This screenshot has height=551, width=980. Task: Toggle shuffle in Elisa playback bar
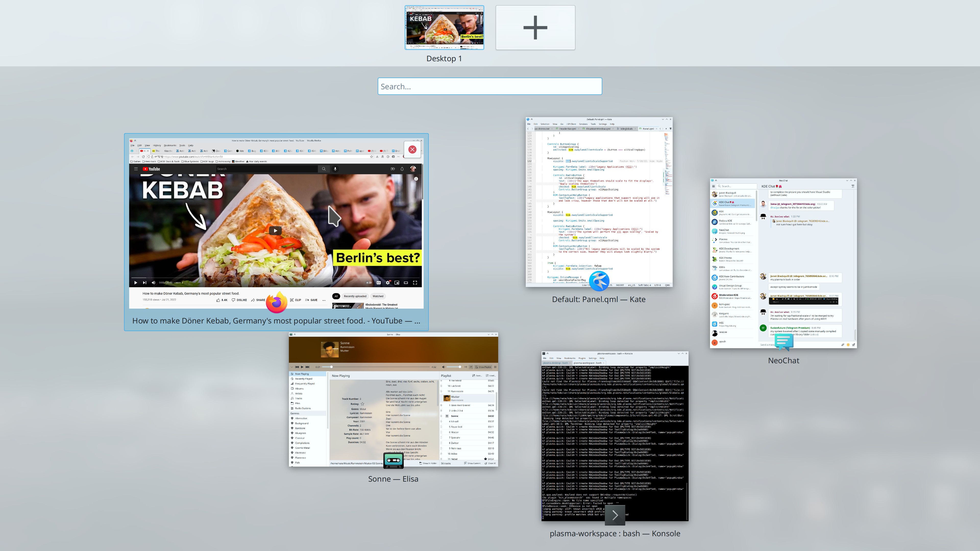pyautogui.click(x=466, y=367)
